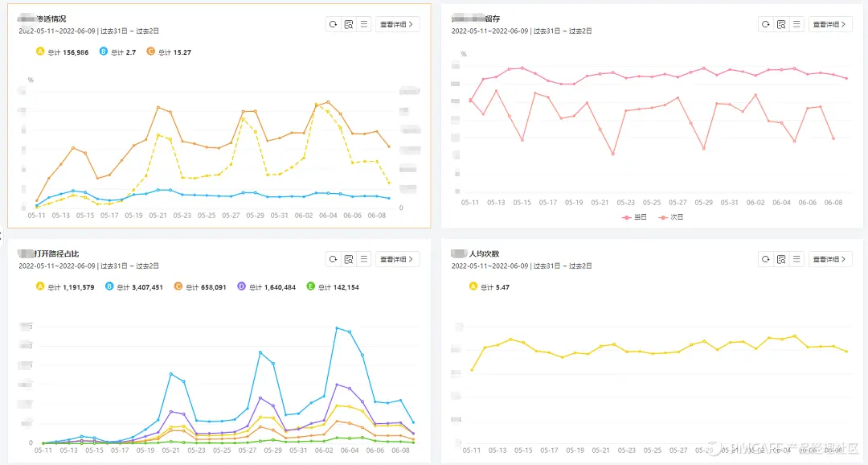Toggle series D 总计 1,640,484 legend
Viewport: 868px width, 465px height.
pyautogui.click(x=266, y=287)
